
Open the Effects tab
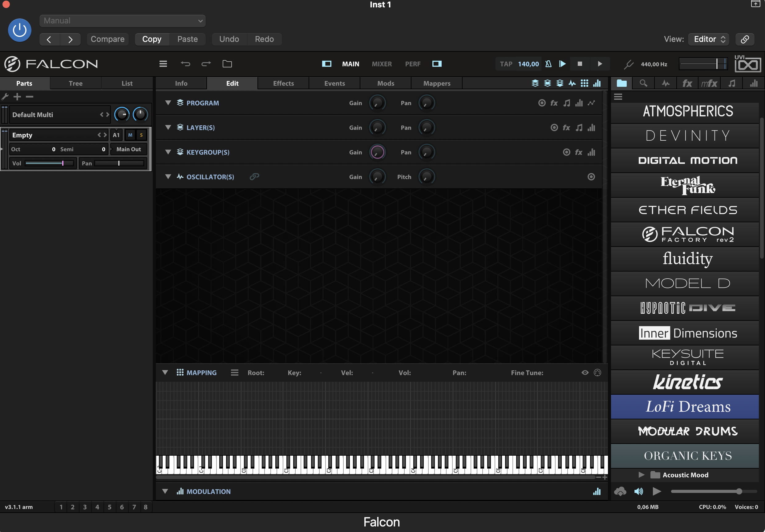[283, 83]
